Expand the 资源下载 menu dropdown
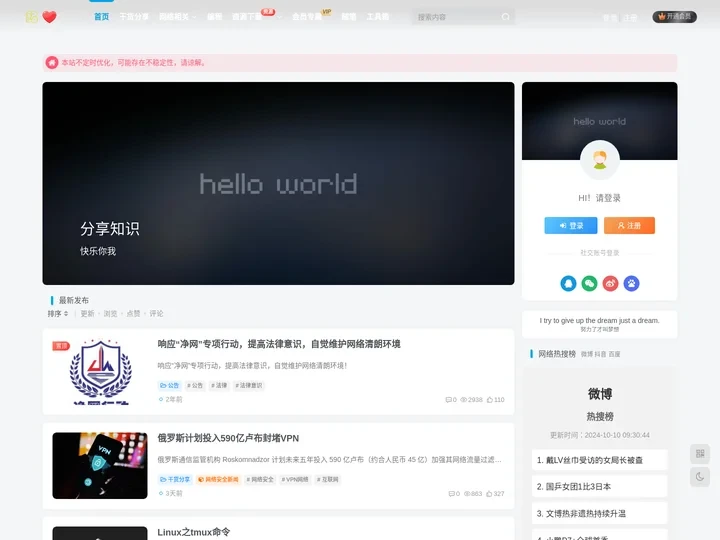The image size is (720, 540). coord(257,17)
